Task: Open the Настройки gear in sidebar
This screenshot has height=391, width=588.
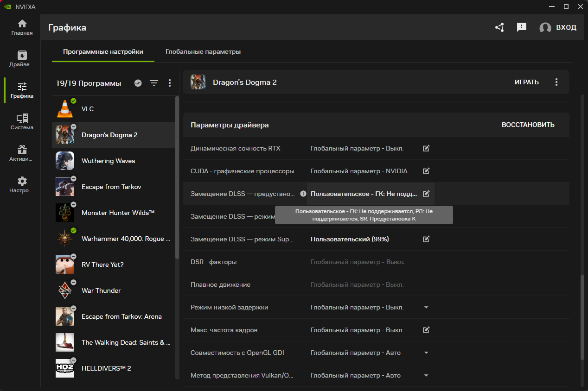Action: (22, 185)
